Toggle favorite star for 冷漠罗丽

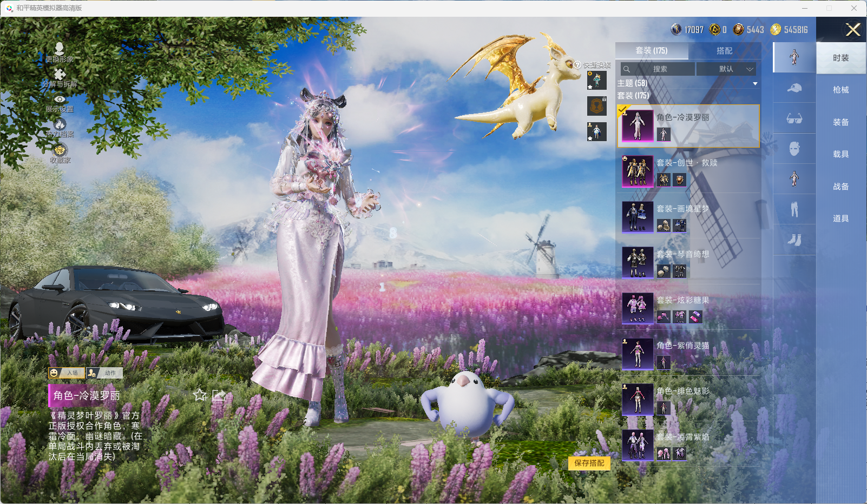pyautogui.click(x=200, y=395)
